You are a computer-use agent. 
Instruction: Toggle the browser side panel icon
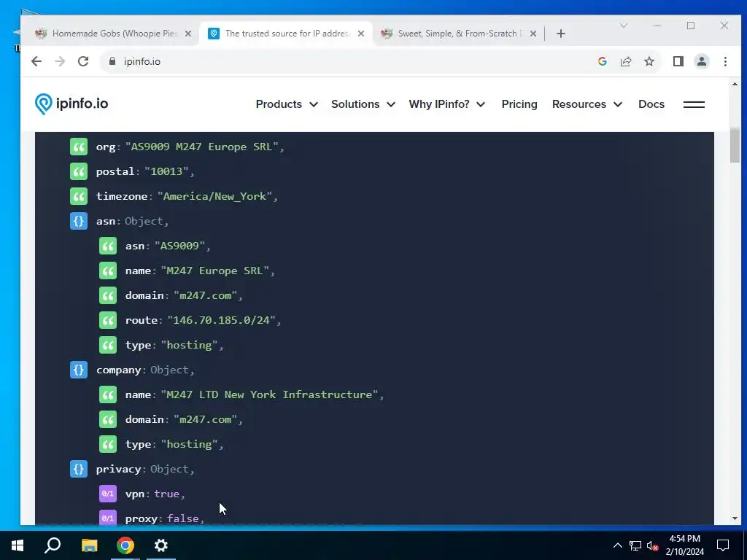click(678, 61)
